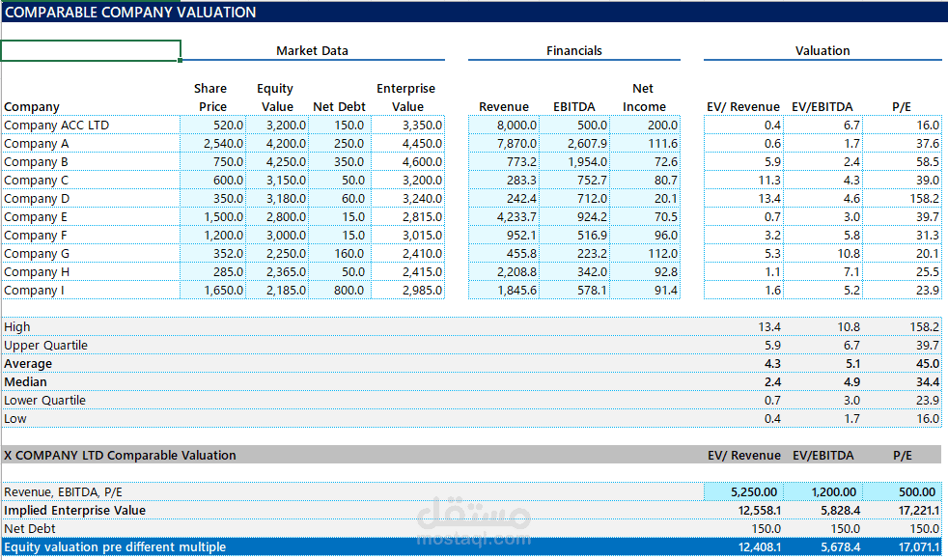Select the EBITDA input 1,200.00 cell
This screenshot has width=948, height=560.
(823, 492)
